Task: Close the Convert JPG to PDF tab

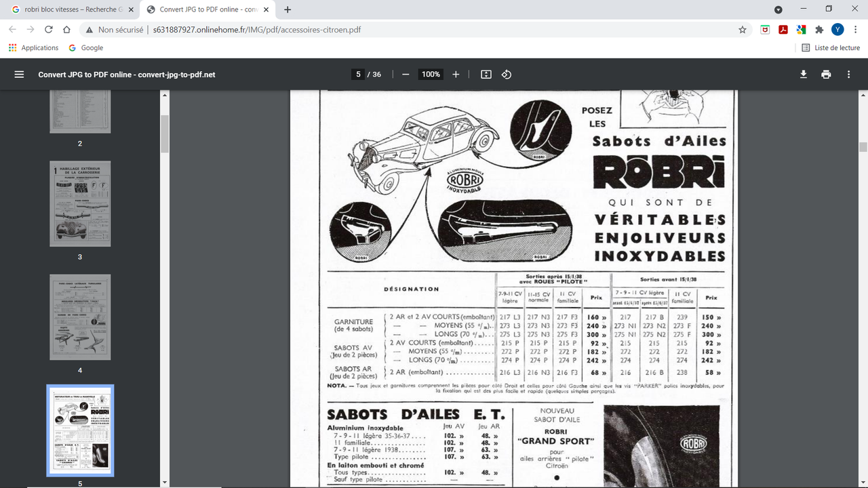Action: pos(267,9)
